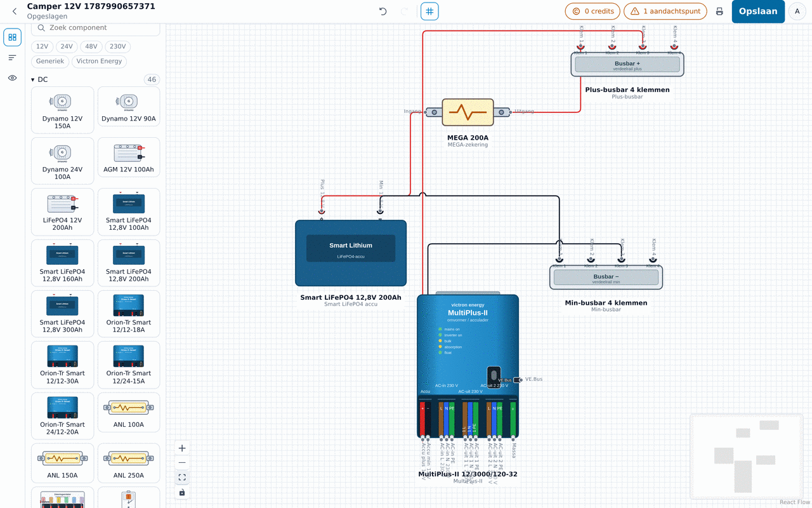This screenshot has width=812, height=508.
Task: Pick Smart LiFePO4 12,8V 160Ah
Action: 62,263
